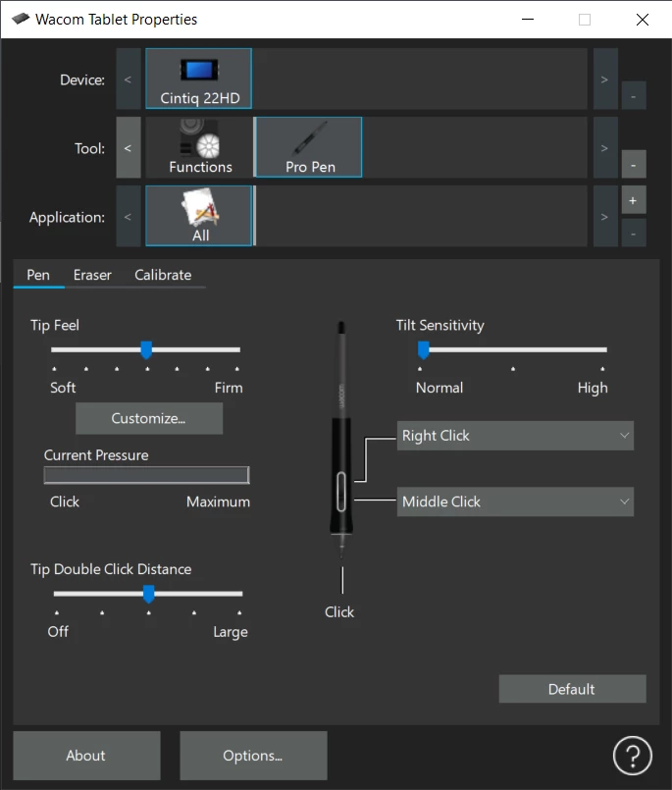Click the remove tool minus button
The height and width of the screenshot is (790, 672).
(x=633, y=164)
